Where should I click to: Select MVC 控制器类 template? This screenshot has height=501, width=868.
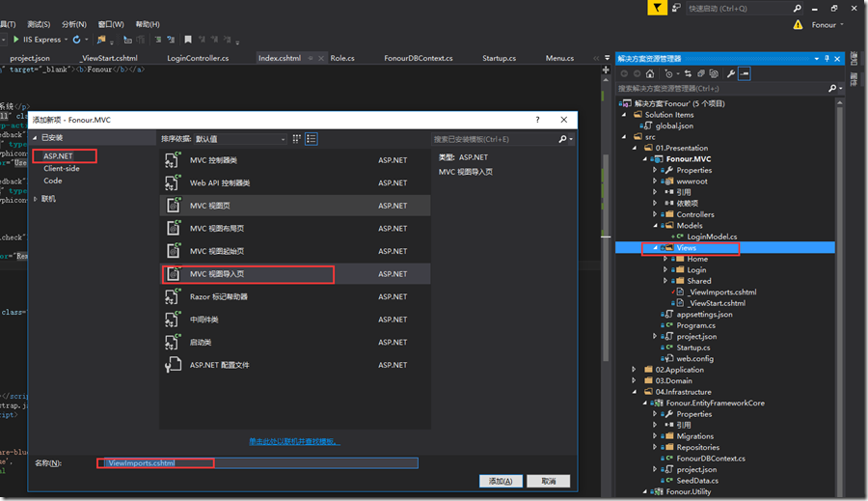(295, 160)
